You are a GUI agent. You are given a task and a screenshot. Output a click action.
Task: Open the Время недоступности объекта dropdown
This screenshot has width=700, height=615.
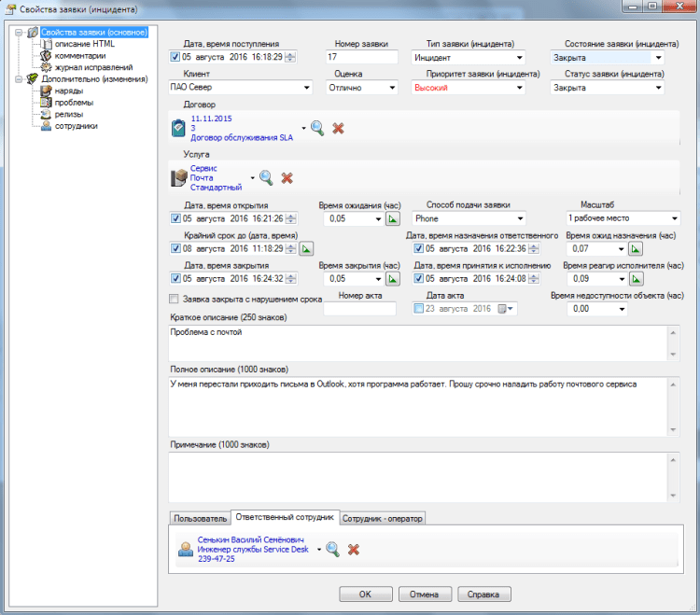coord(622,309)
